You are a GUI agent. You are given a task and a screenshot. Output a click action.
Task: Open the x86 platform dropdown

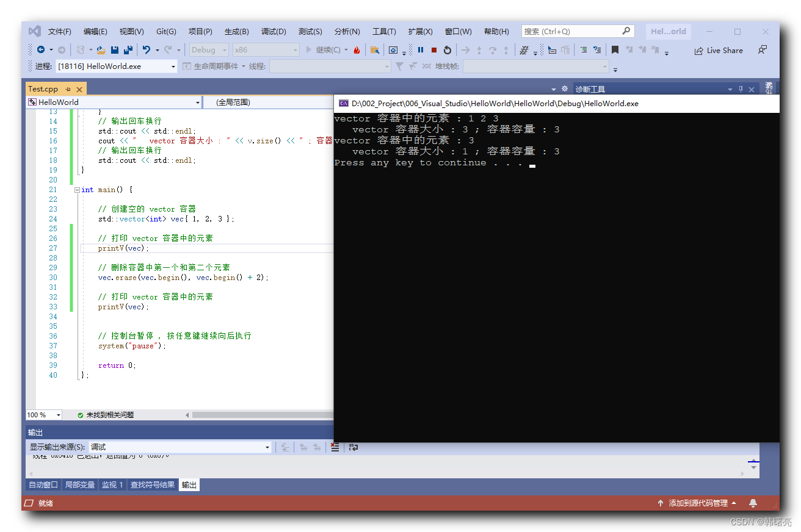[266, 50]
